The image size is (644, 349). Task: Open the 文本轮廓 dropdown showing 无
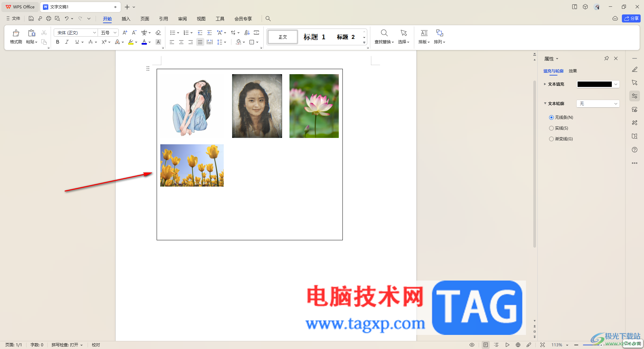click(x=598, y=104)
